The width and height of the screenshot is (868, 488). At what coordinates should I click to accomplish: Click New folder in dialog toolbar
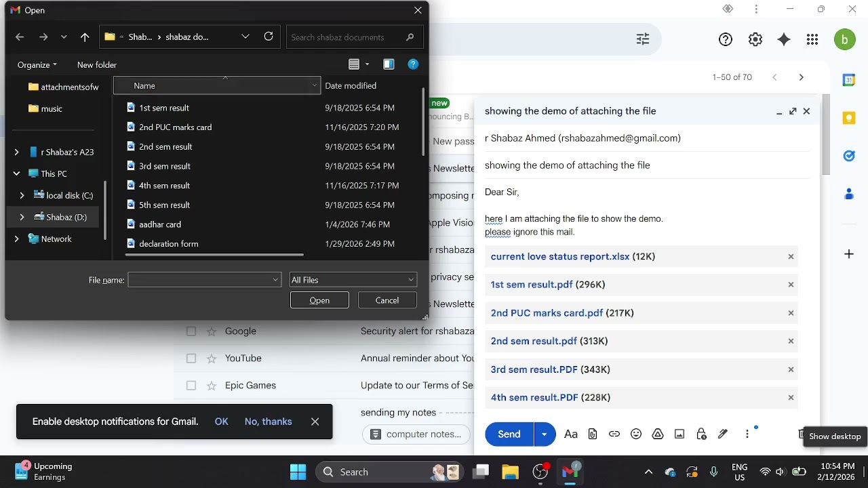(x=97, y=65)
